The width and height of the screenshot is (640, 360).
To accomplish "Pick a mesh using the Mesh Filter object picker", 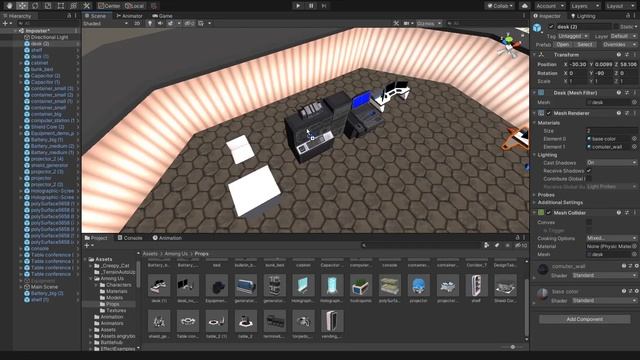I will coord(634,102).
